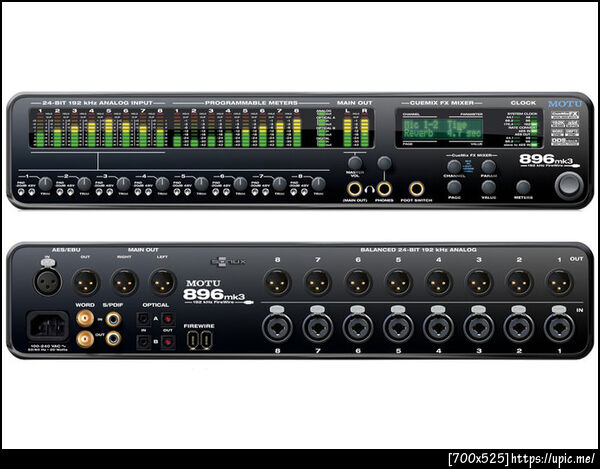Select the OPTICAL A output port
Image resolution: width=600 pixels, height=469 pixels.
click(168, 319)
